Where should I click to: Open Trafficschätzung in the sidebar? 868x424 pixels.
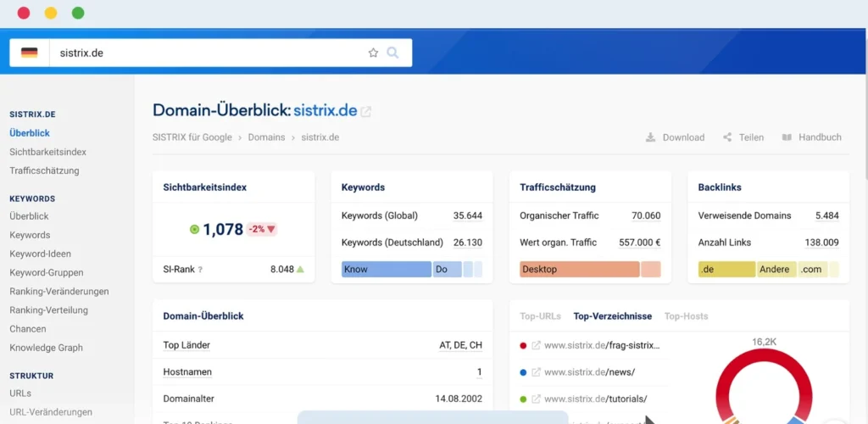[x=44, y=170]
